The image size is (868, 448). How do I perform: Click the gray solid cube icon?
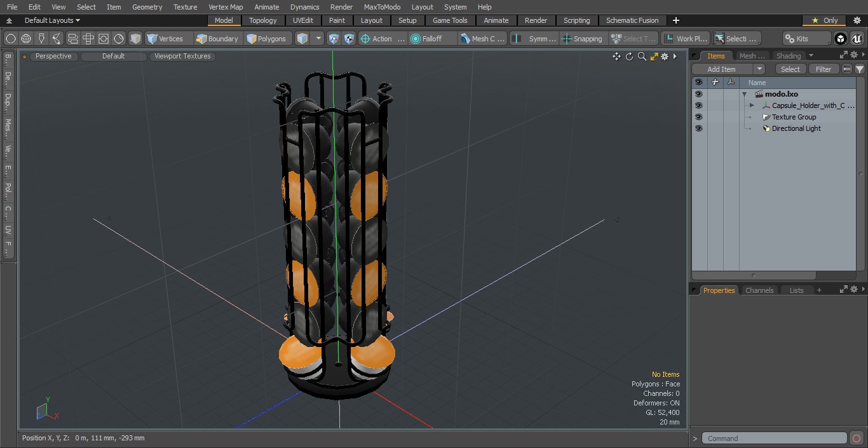(x=135, y=39)
